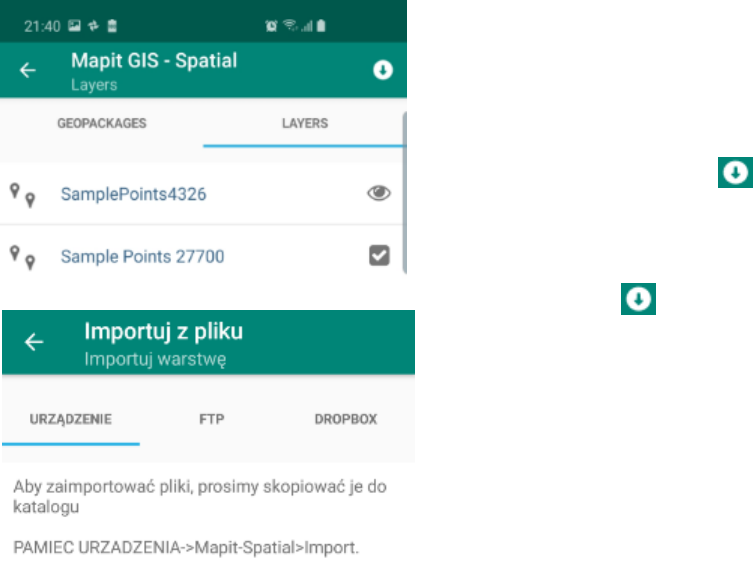Click the standalone download icon at far right

(735, 172)
